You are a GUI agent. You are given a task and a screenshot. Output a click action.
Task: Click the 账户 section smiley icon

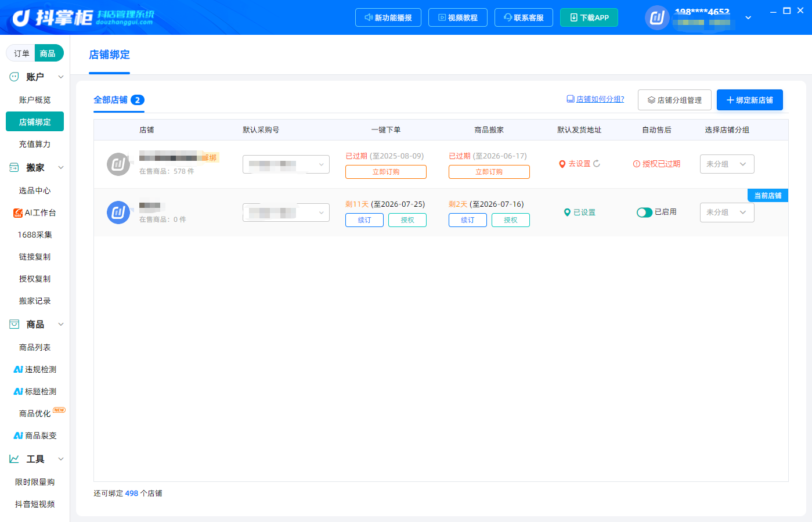point(14,77)
